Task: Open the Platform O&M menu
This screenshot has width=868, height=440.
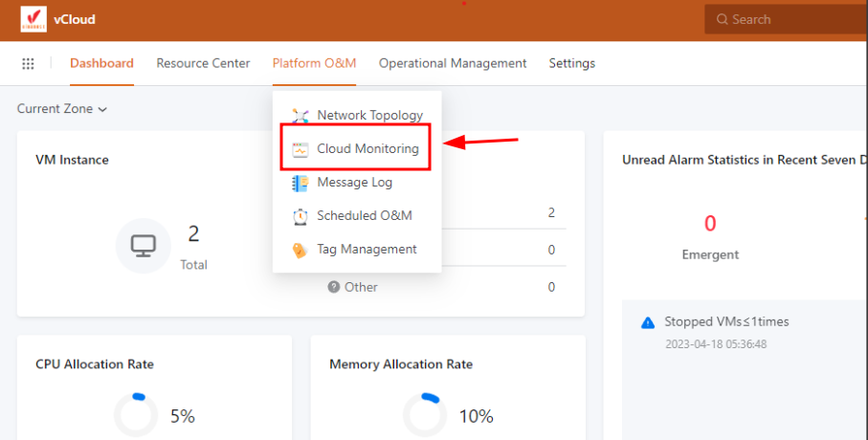Action: pyautogui.click(x=314, y=63)
